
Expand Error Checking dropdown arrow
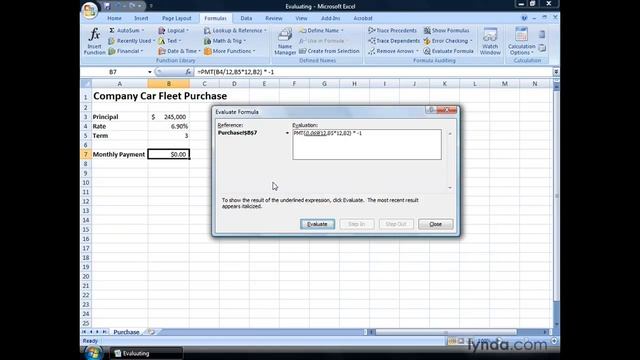[471, 41]
